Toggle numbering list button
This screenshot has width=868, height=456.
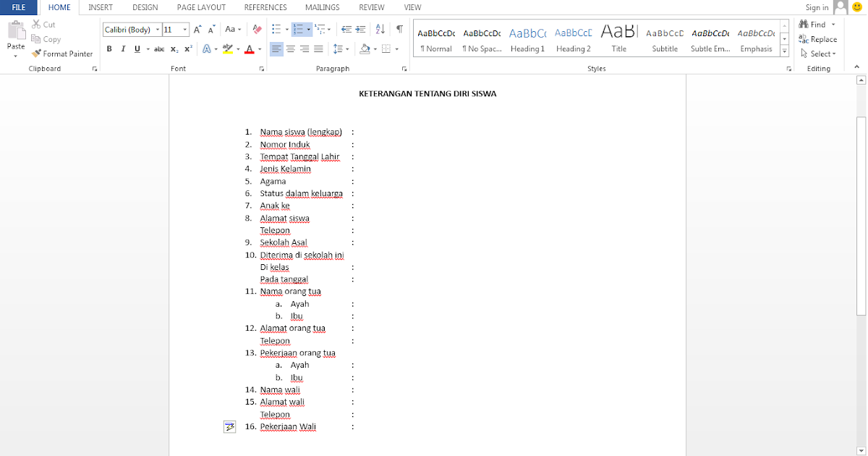pyautogui.click(x=298, y=30)
